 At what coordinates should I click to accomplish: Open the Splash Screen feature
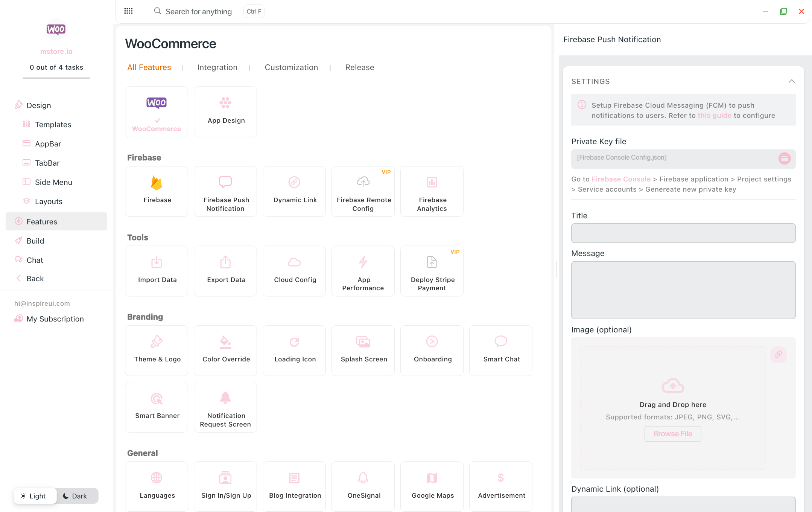[363, 350]
